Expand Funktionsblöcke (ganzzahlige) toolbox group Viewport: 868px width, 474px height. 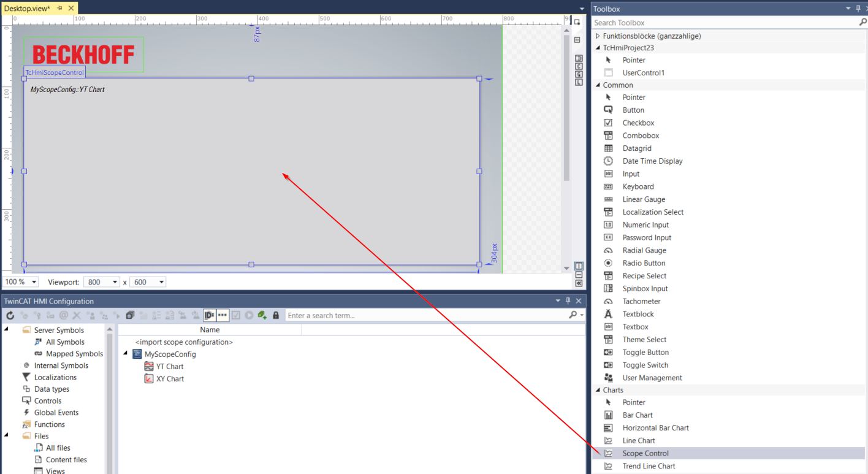coord(598,36)
